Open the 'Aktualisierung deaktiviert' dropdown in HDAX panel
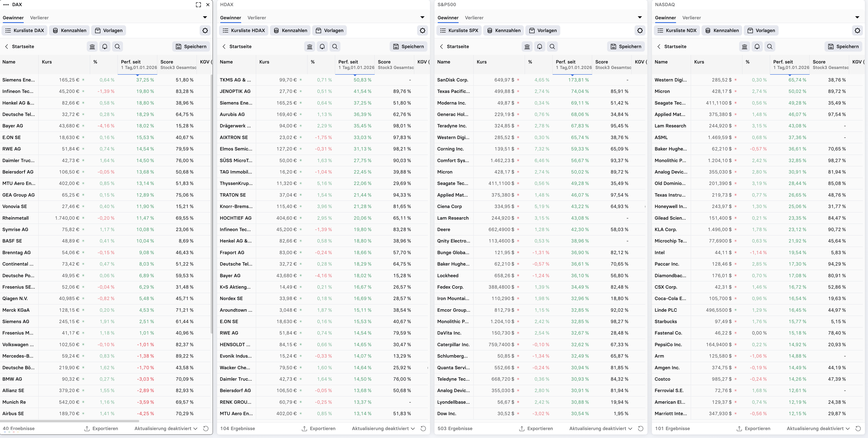 (x=383, y=429)
